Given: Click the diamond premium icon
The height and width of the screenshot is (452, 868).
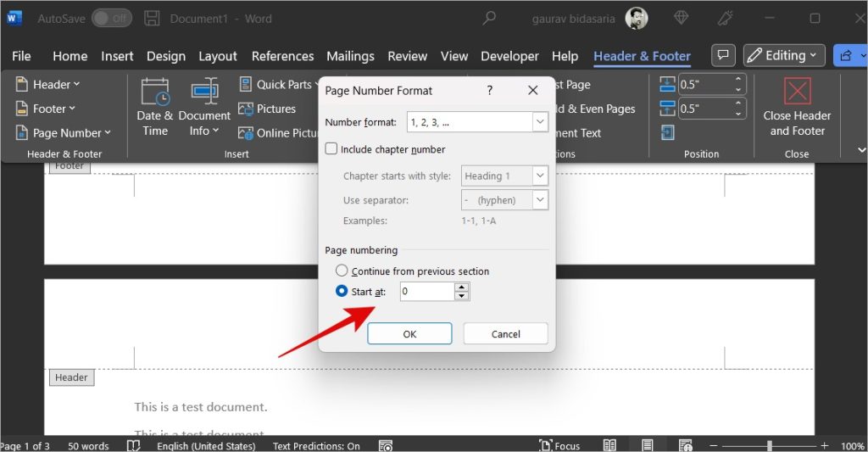Looking at the screenshot, I should (682, 19).
